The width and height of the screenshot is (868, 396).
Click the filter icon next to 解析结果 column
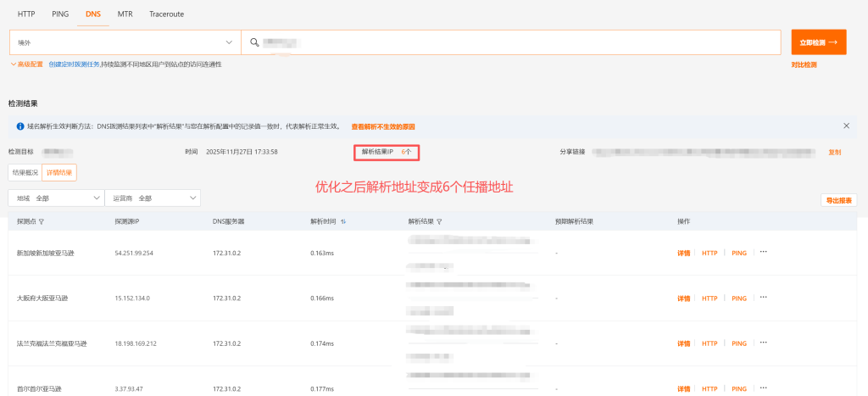tap(440, 221)
